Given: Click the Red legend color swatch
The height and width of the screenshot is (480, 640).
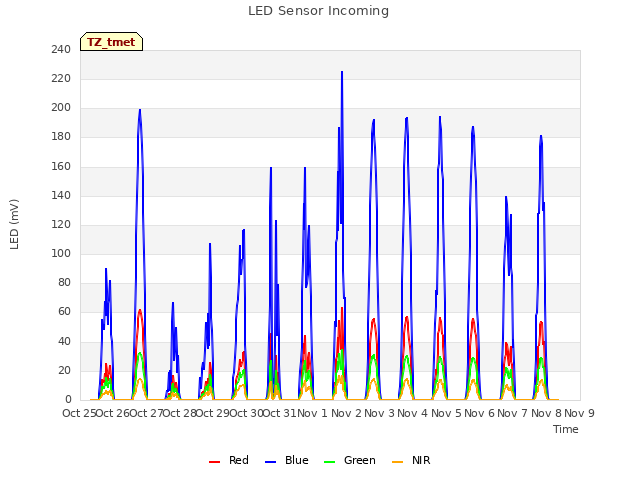Looking at the screenshot, I should pos(214,462).
